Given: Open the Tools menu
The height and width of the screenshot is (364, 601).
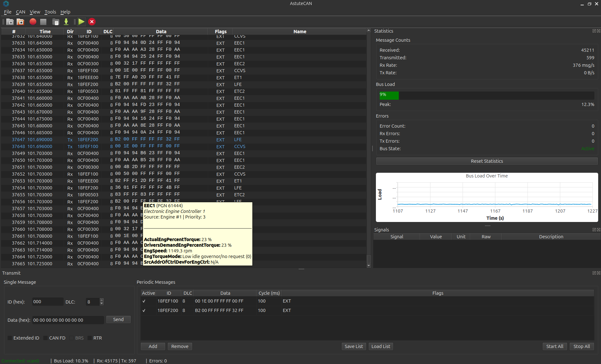Looking at the screenshot, I should (x=50, y=12).
